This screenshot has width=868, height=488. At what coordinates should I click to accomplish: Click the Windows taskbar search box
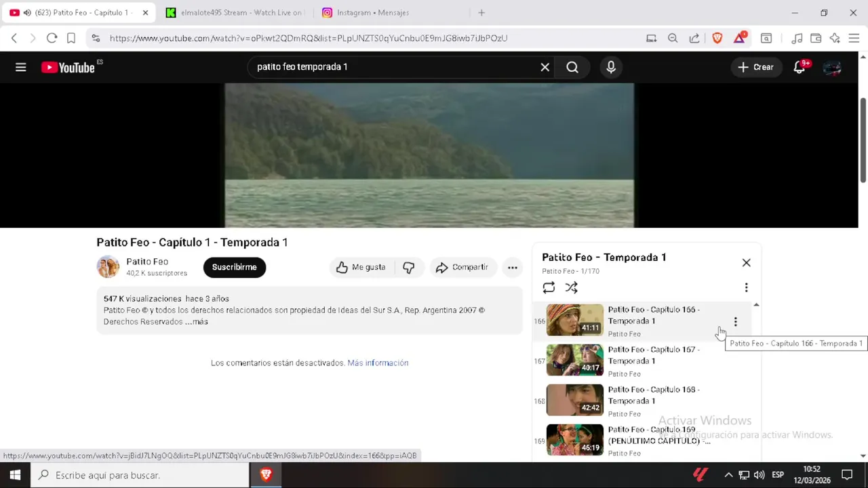[140, 475]
